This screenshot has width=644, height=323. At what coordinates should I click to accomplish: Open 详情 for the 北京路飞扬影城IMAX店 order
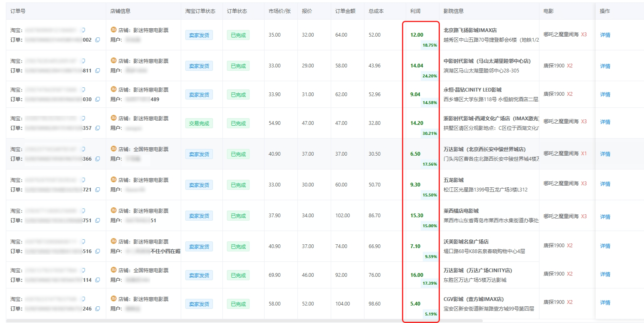coord(605,35)
